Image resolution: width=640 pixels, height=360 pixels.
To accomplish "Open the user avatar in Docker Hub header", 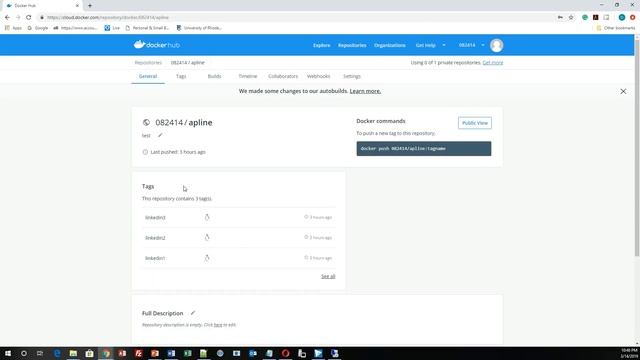I will point(496,45).
